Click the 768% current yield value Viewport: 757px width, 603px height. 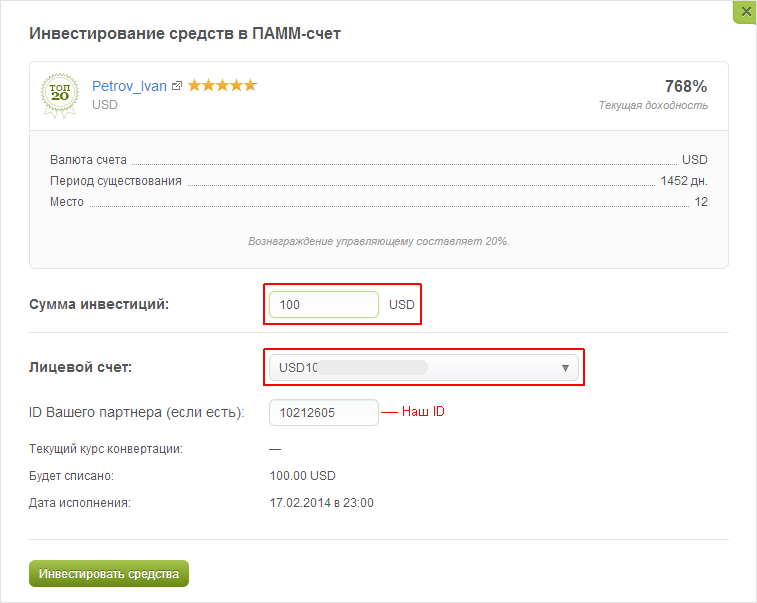pos(686,86)
